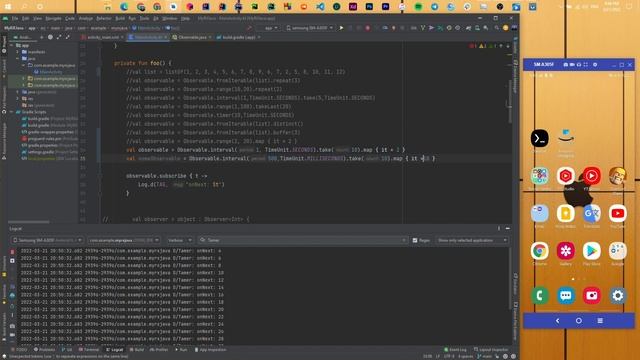This screenshot has width=640, height=360.
Task: Open settings gear in phone mirror title bar
Action: 595,64
